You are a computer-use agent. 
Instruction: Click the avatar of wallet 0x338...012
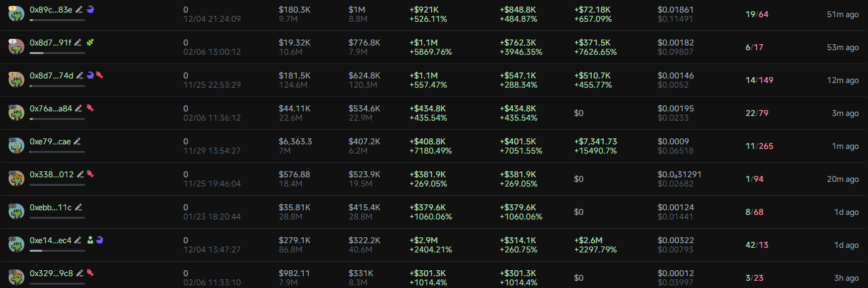pyautogui.click(x=16, y=179)
